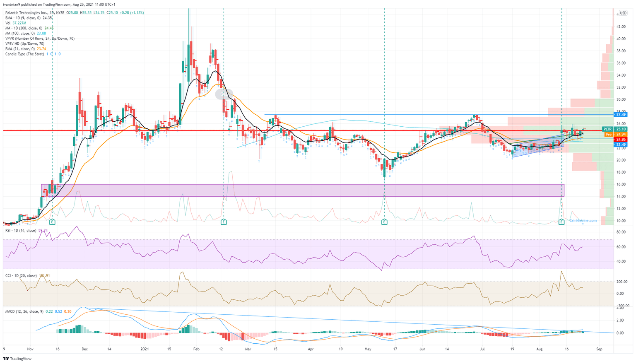Screen dimensions: 636x364
Task: Click the 80.00 label on the RSI scale
Action: coord(621,232)
